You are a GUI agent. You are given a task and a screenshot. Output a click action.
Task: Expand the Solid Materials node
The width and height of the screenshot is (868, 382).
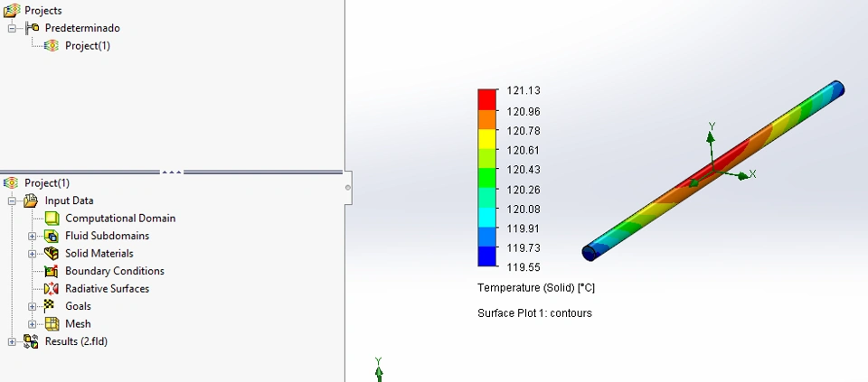point(33,255)
